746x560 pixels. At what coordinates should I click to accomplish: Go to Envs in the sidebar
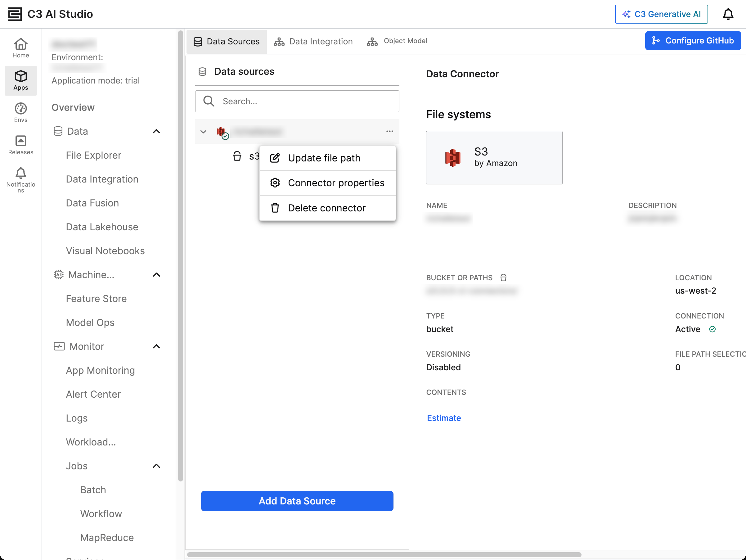tap(20, 113)
